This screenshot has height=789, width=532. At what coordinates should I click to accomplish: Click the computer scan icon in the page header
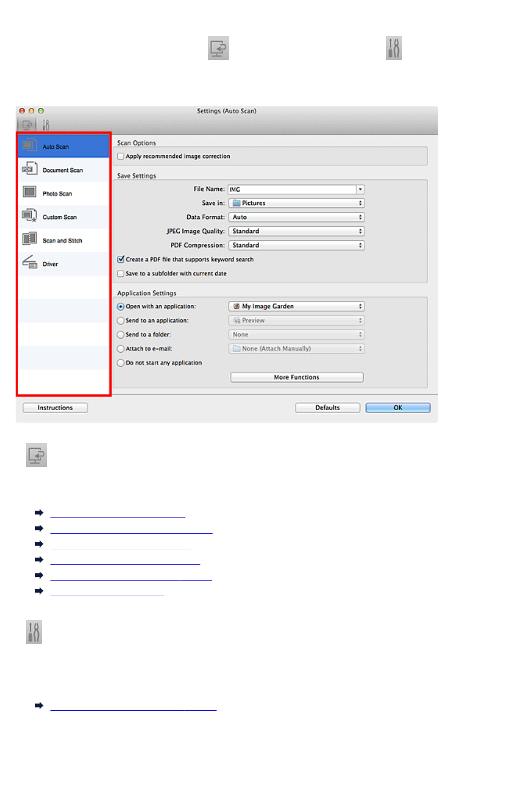point(218,48)
